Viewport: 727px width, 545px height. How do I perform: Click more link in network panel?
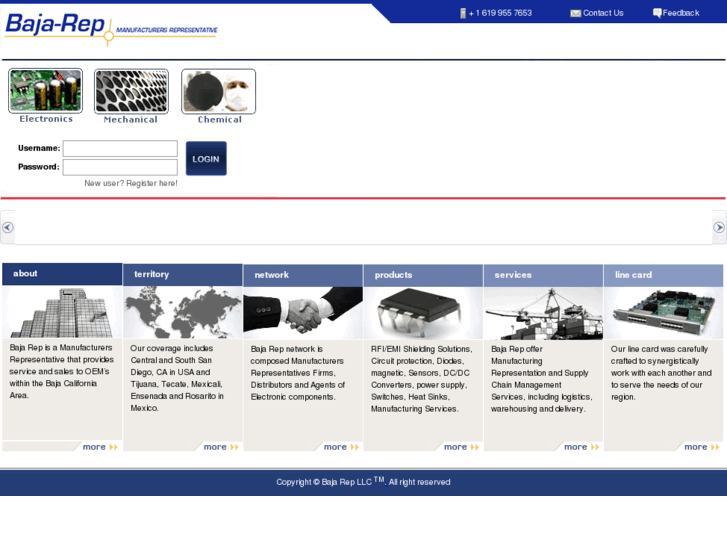[341, 447]
